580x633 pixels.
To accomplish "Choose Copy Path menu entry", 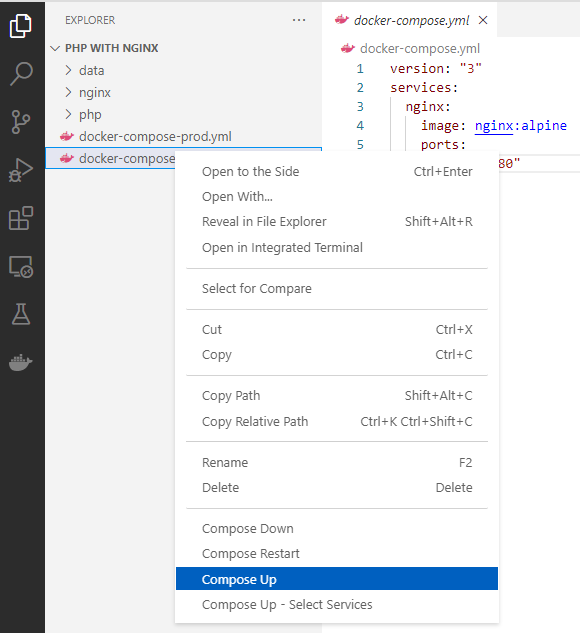I will (x=337, y=396).
